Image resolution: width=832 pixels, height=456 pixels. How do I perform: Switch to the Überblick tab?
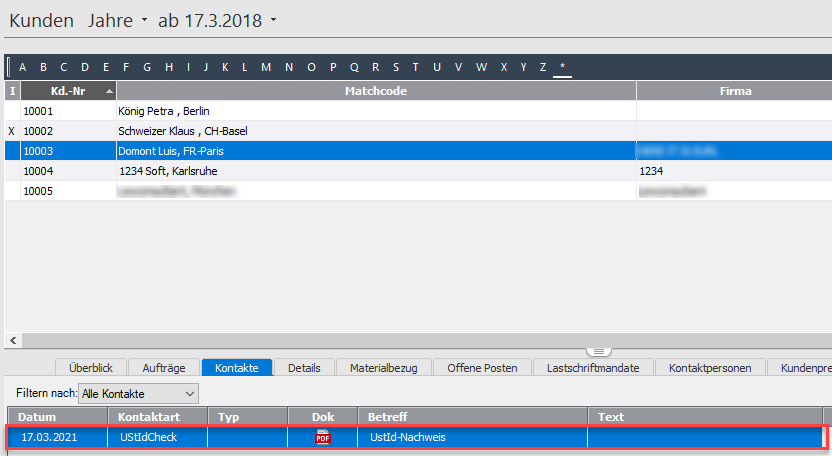(97, 368)
